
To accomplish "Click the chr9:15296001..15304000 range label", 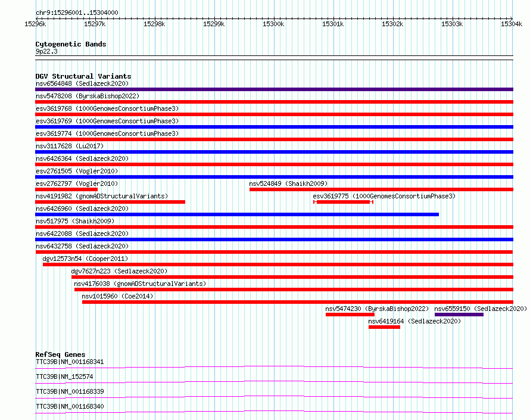I will (x=77, y=13).
